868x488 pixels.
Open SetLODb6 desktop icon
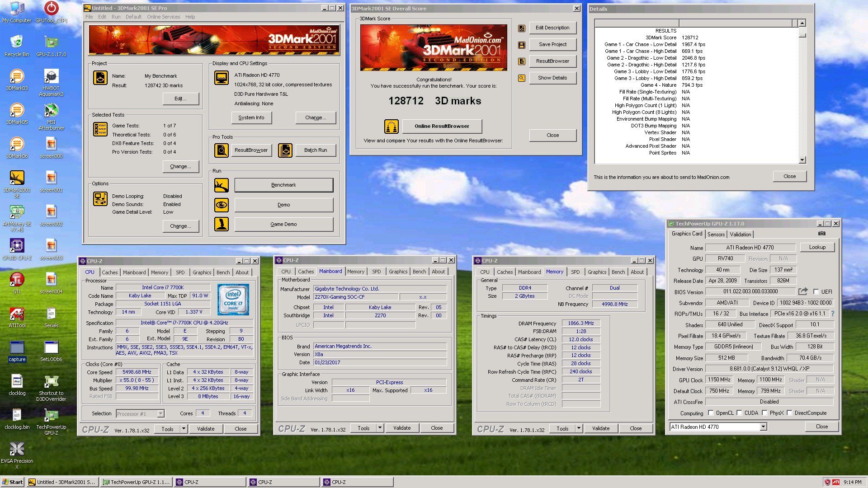pyautogui.click(x=51, y=351)
